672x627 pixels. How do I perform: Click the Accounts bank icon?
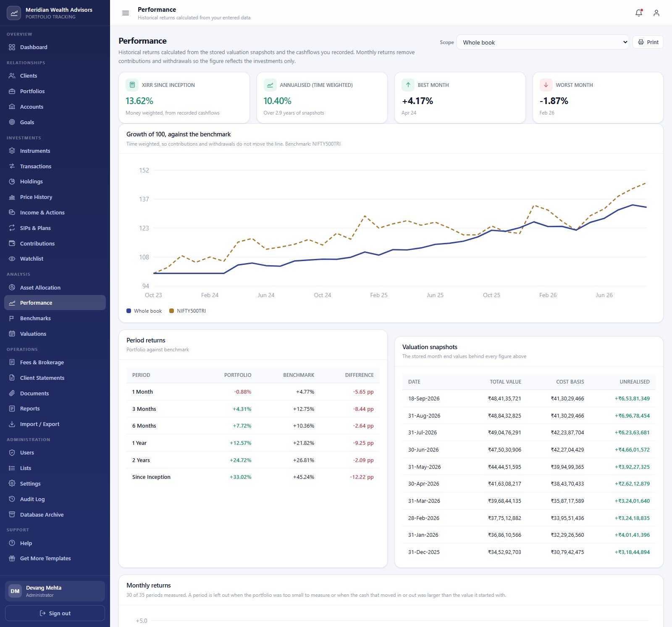pos(12,107)
